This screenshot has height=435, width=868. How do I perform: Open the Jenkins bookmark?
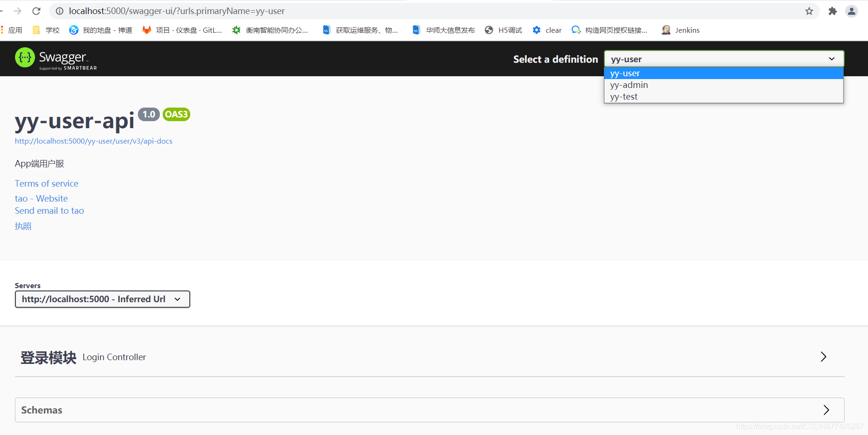coord(686,29)
